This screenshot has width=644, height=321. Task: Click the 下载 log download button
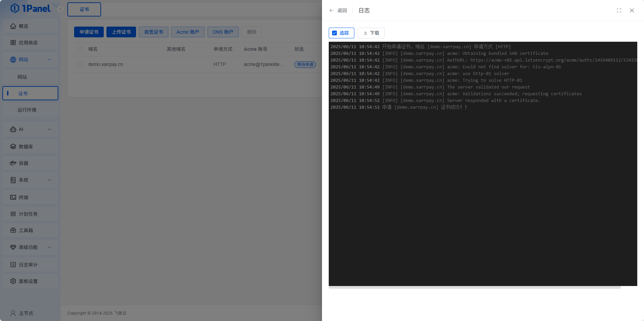pos(371,33)
